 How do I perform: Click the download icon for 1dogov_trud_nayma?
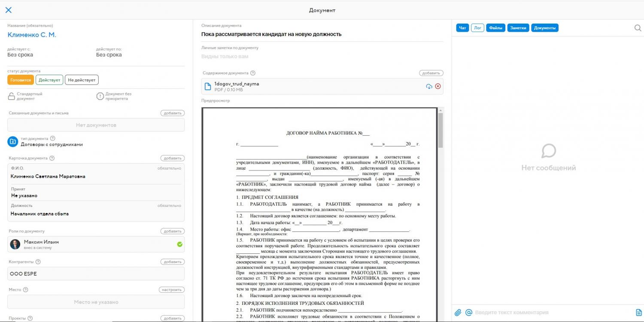[x=429, y=86]
